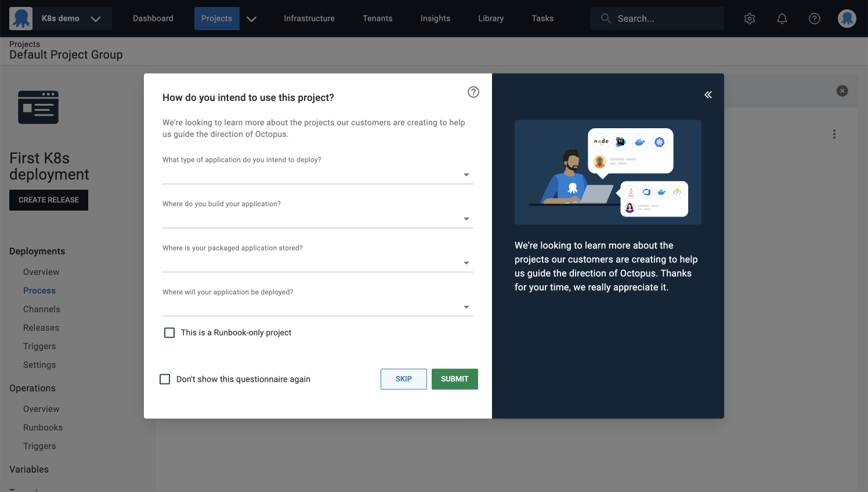The height and width of the screenshot is (492, 868).
Task: Collapse the dialog side panel with the chevrons
Action: pyautogui.click(x=708, y=94)
